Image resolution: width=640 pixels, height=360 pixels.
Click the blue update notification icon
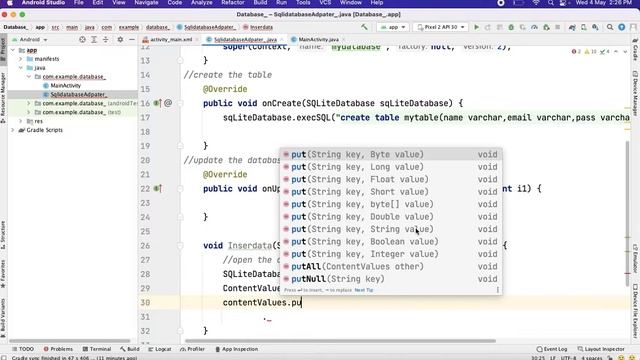622,27
